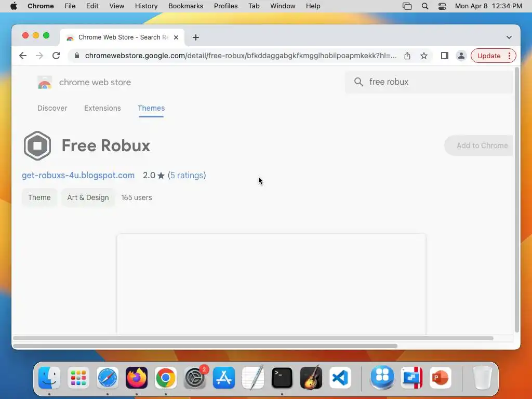Viewport: 532px width, 399px height.
Task: Bookmark this tab with star icon
Action: pos(424,56)
